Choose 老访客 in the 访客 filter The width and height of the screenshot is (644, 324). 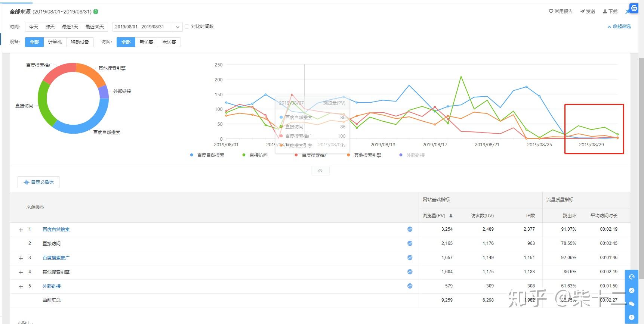point(169,42)
